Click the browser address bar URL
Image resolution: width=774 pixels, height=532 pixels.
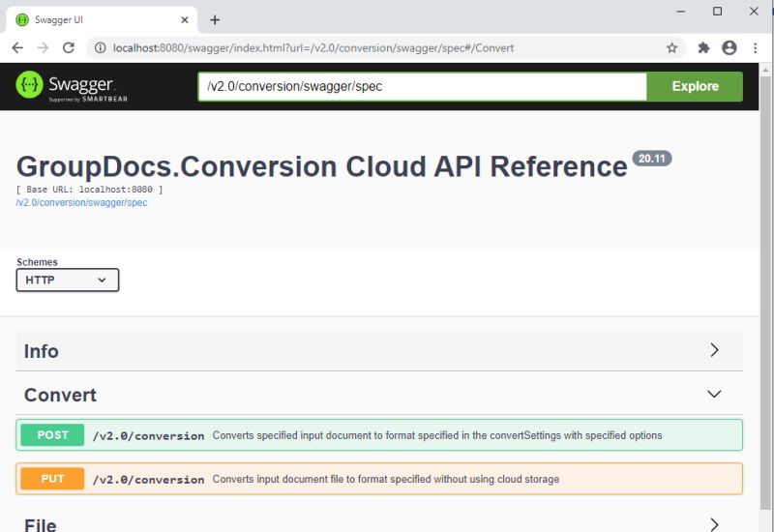click(313, 47)
